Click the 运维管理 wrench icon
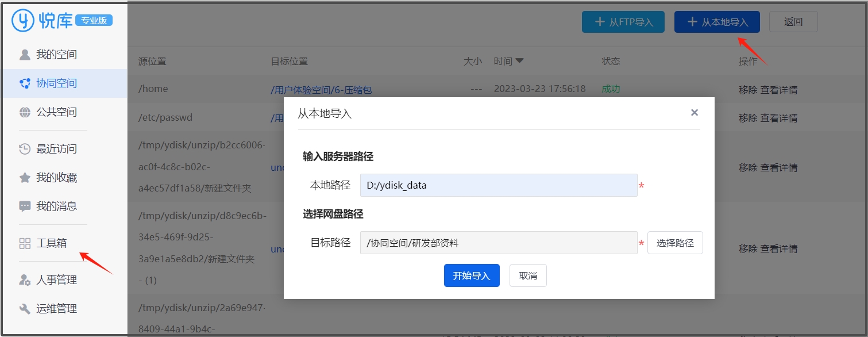 pyautogui.click(x=25, y=309)
